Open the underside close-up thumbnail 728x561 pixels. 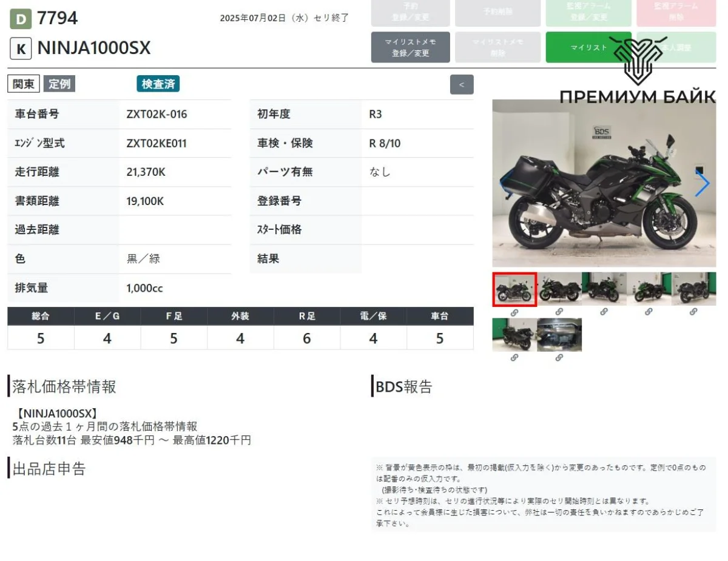559,335
